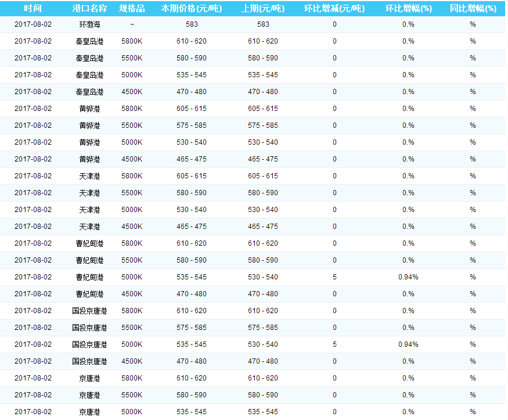Click 黄骅港 in the 4500K row
This screenshot has width=508, height=420.
[89, 159]
